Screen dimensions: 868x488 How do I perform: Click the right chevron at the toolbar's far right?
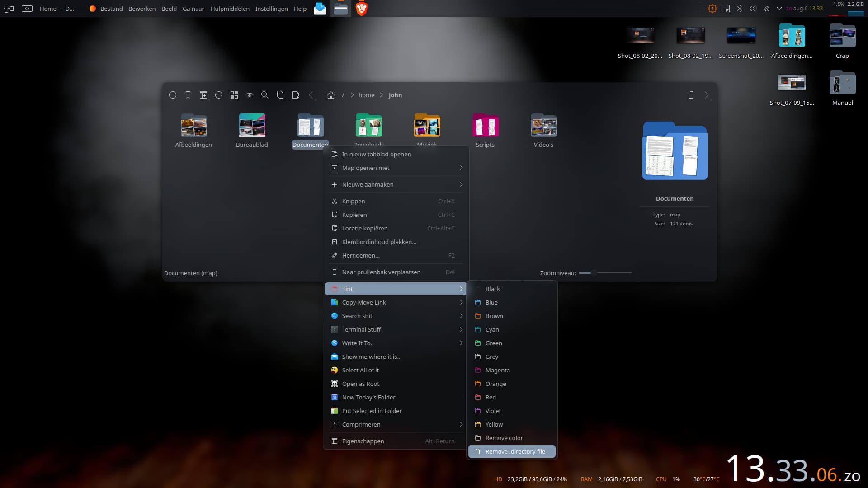coord(707,95)
